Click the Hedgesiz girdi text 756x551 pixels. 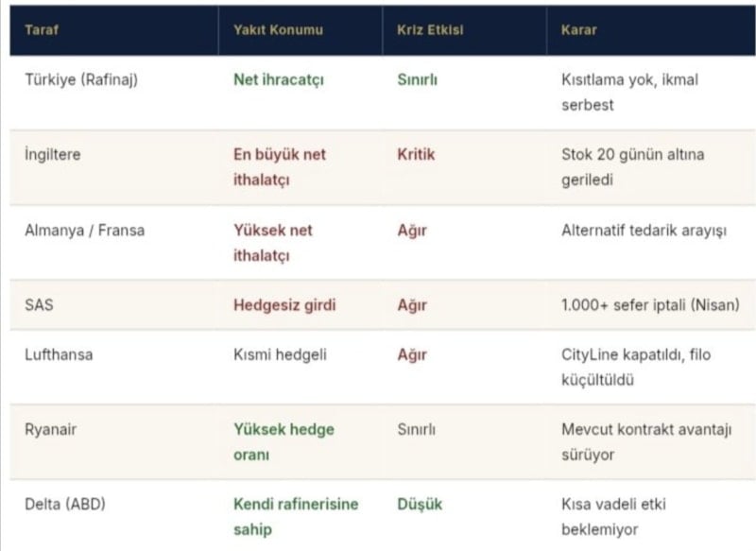click(284, 305)
